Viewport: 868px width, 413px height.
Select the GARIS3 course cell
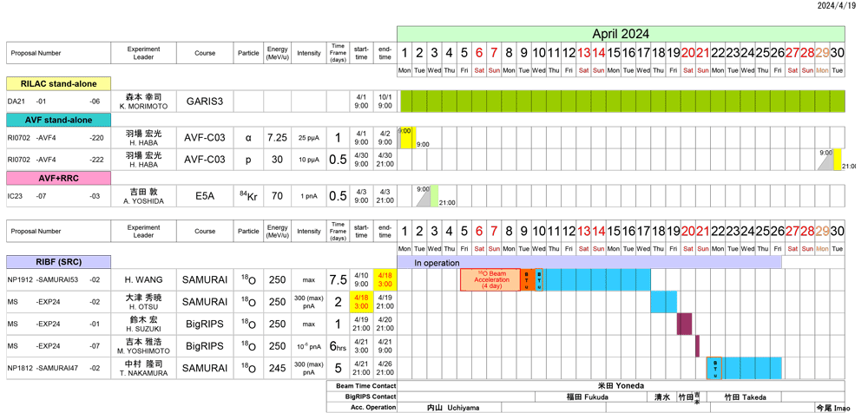click(205, 102)
